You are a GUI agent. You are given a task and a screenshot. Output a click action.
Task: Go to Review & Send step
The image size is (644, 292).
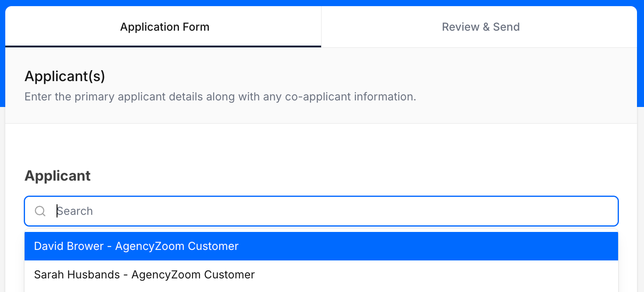coord(480,27)
